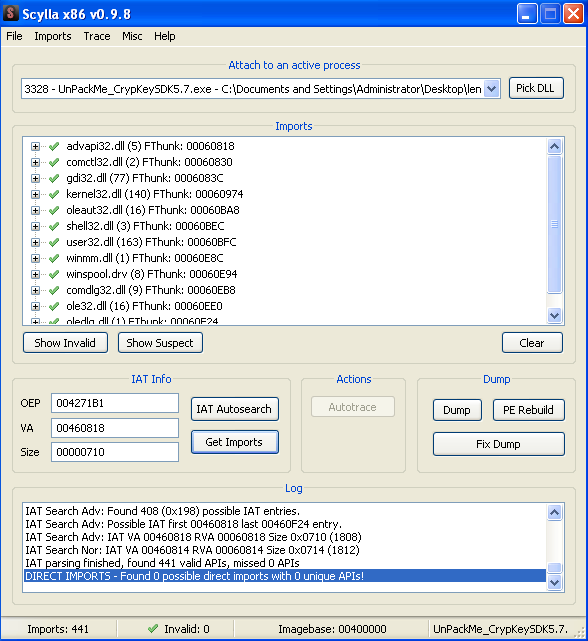588x641 pixels.
Task: Select the kernel32.dll (140) import row
Action: pyautogui.click(x=155, y=194)
